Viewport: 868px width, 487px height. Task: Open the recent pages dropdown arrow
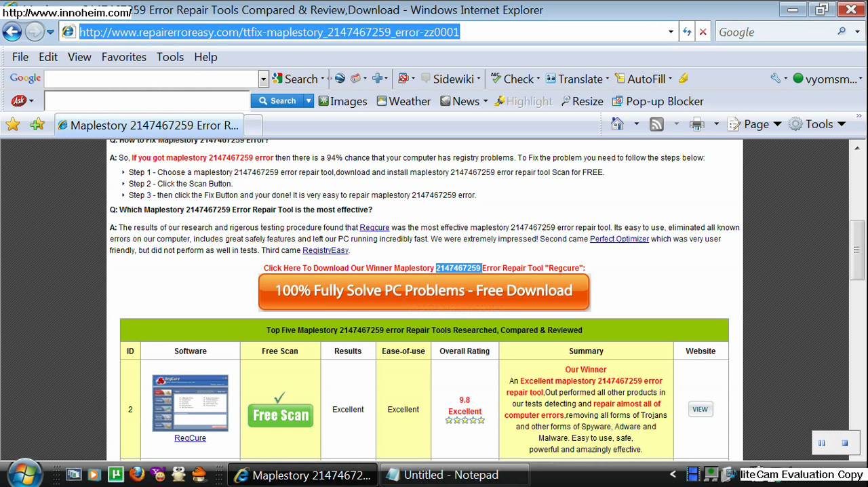(50, 32)
